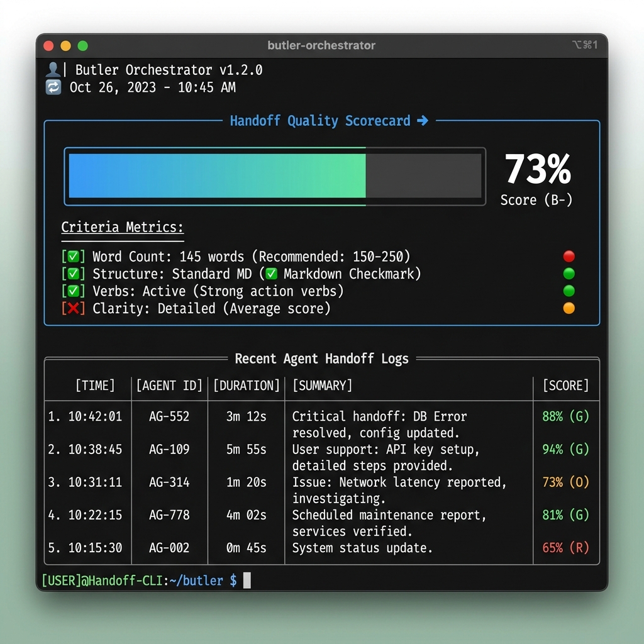Click duration 5m 55s

246,449
